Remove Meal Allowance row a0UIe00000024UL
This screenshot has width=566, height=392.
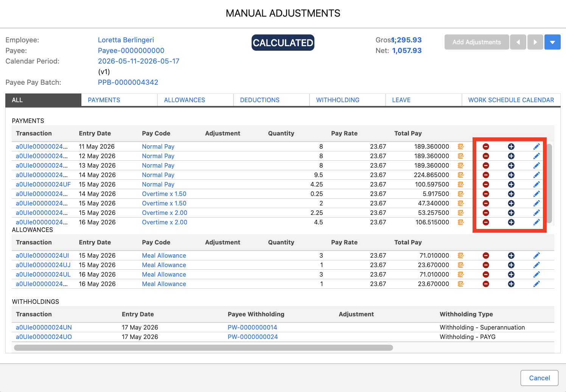pyautogui.click(x=486, y=274)
